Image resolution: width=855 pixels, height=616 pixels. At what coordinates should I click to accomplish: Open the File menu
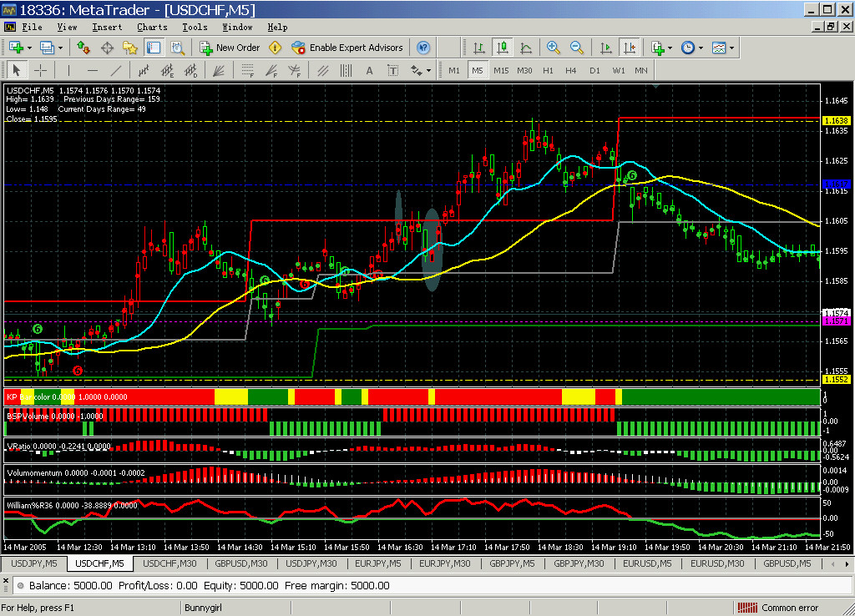[x=32, y=27]
